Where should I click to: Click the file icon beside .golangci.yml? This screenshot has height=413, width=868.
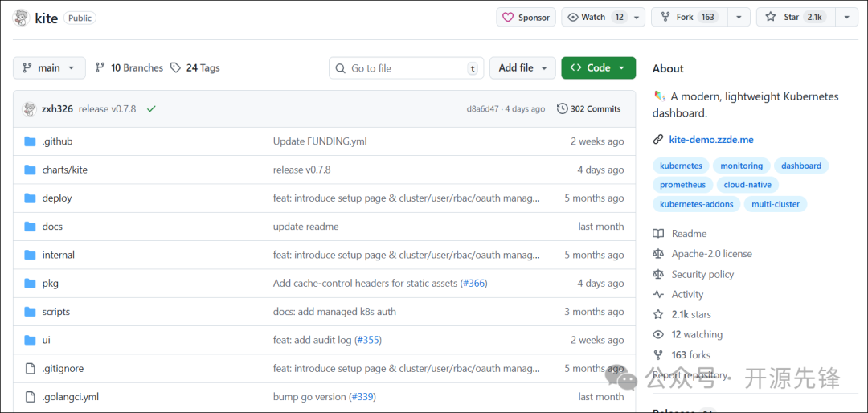(30, 397)
